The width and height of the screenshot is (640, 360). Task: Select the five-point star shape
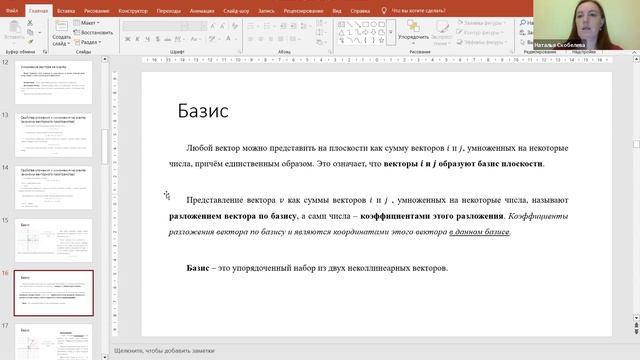click(381, 40)
